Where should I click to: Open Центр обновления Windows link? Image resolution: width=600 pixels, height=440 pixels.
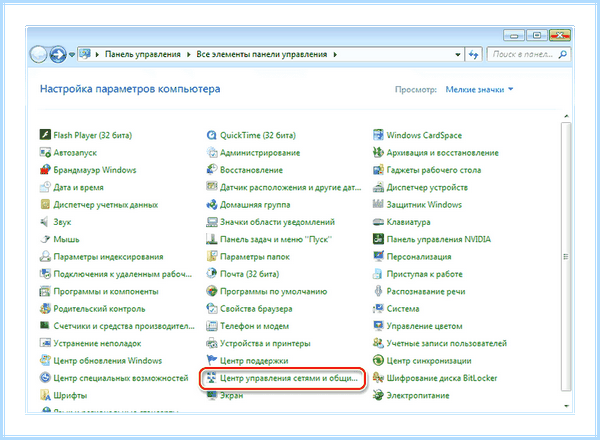click(108, 361)
